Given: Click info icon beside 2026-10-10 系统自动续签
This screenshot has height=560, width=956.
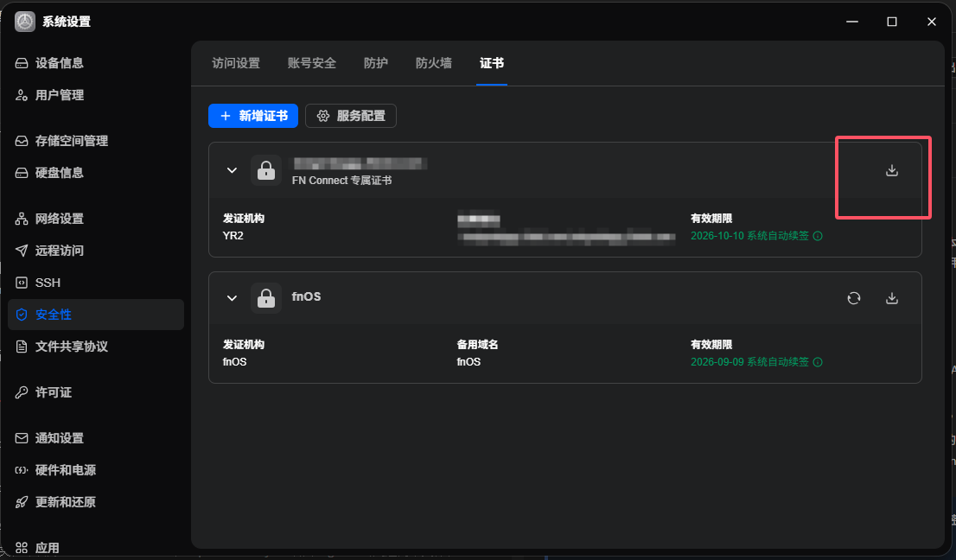Looking at the screenshot, I should pyautogui.click(x=818, y=236).
